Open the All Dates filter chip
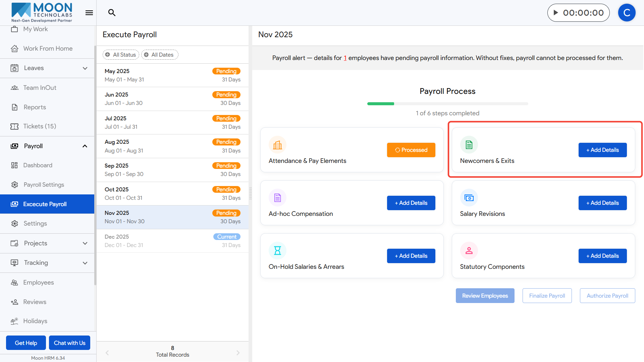 (160, 55)
